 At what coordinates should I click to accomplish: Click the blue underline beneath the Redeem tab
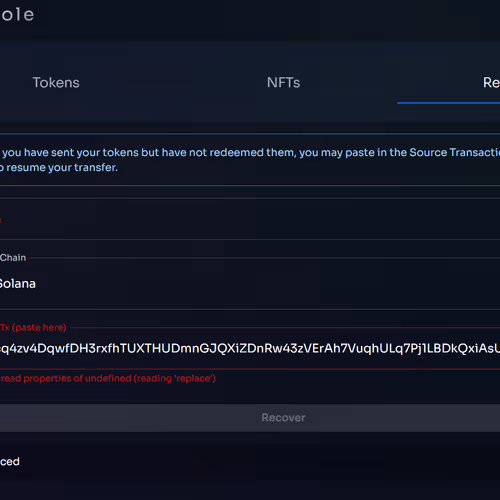pyautogui.click(x=448, y=103)
